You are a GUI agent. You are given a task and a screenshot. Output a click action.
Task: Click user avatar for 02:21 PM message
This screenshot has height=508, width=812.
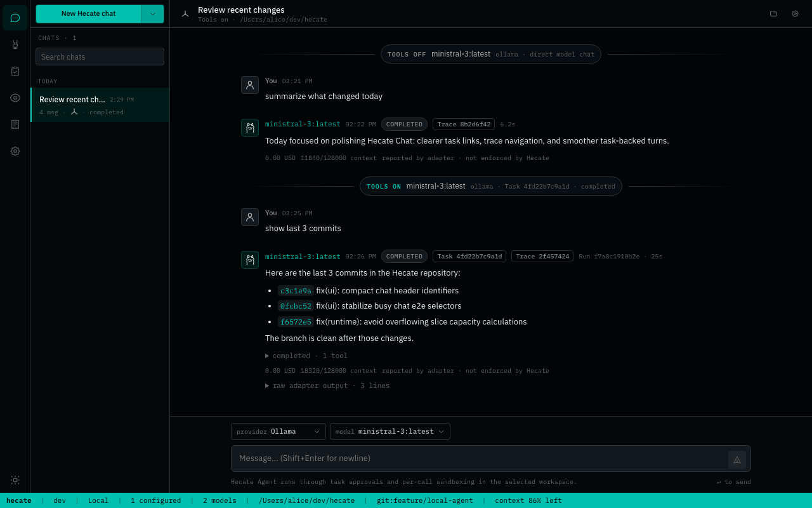250,85
